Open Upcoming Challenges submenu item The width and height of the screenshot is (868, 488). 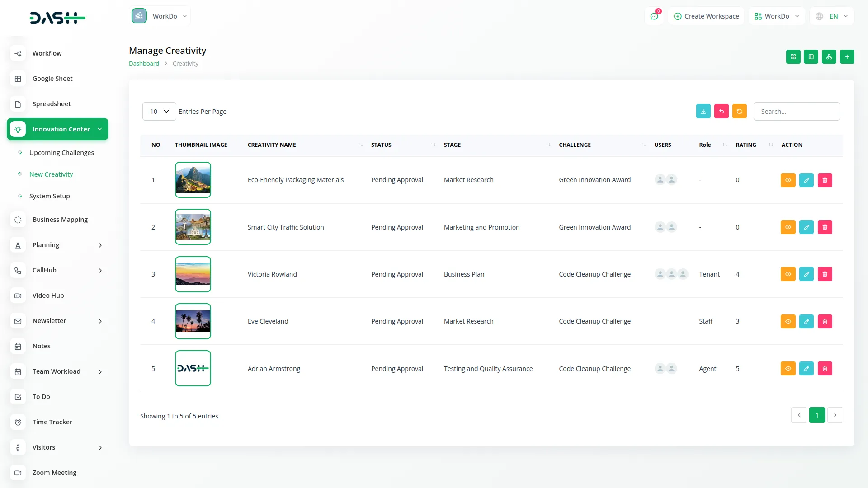coord(61,153)
